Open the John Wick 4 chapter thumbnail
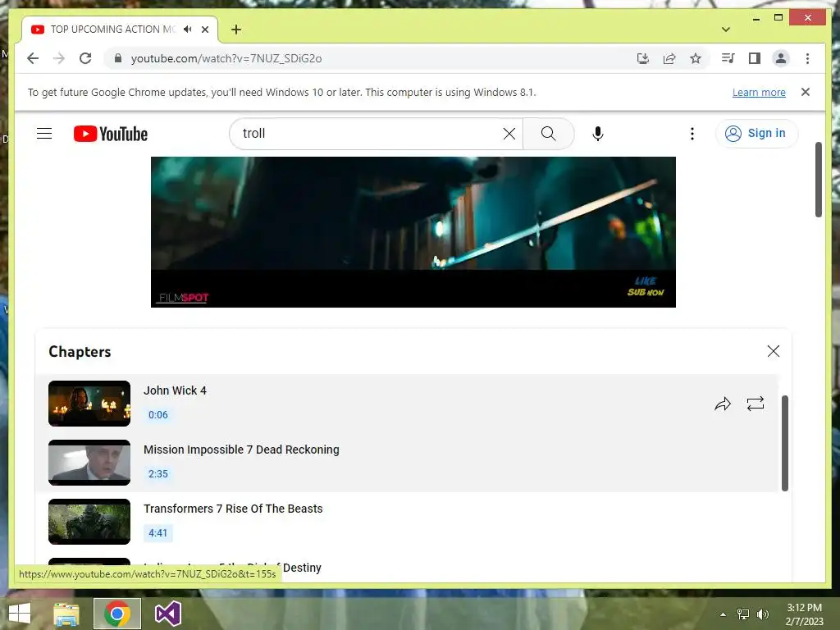This screenshot has height=630, width=840. click(x=89, y=404)
